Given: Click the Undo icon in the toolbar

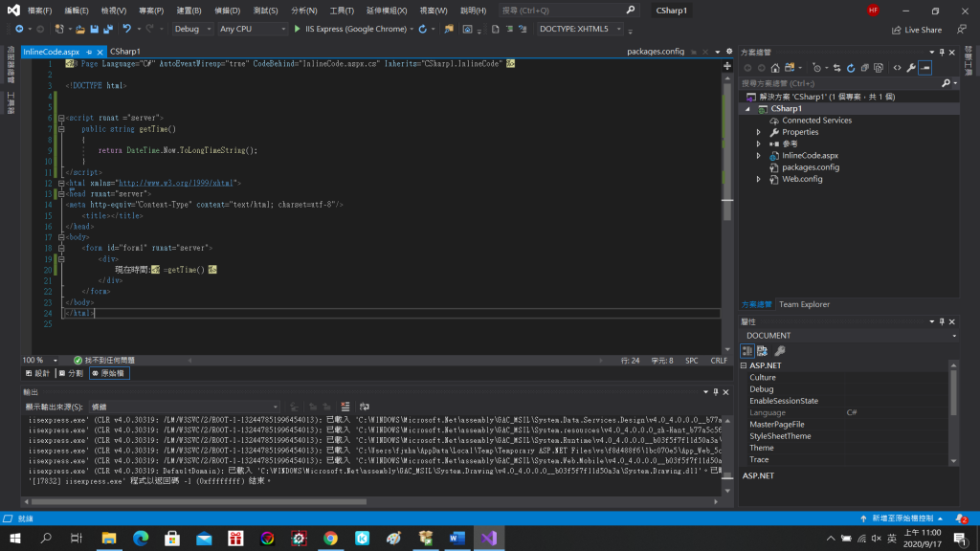Looking at the screenshot, I should [126, 30].
